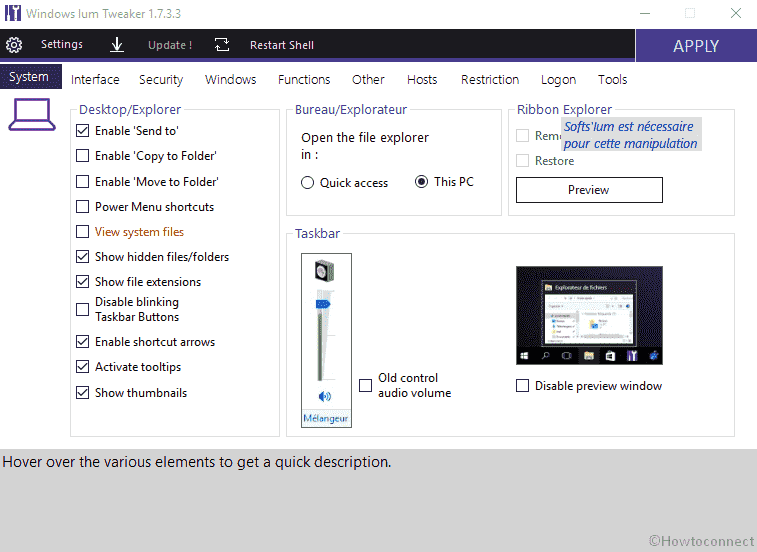Select This PC radio button

[421, 182]
